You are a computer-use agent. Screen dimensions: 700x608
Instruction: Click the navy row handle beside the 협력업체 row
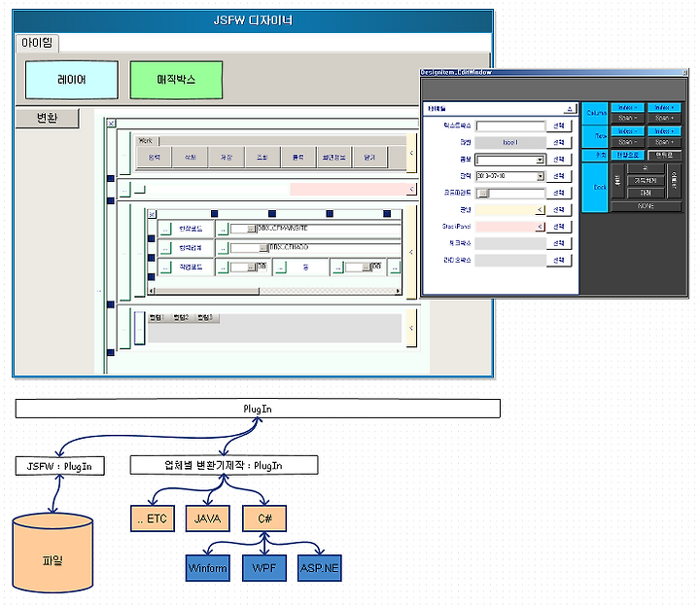[x=152, y=258]
